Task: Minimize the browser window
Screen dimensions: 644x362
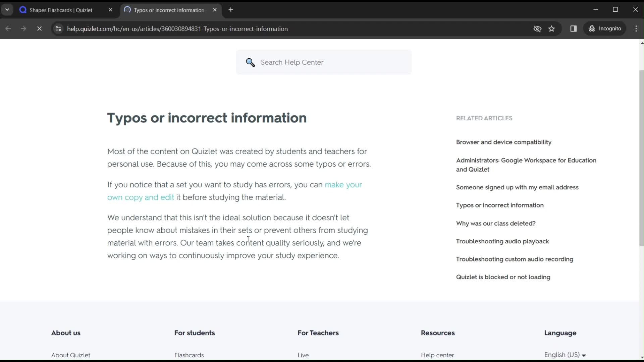Action: coord(596,10)
